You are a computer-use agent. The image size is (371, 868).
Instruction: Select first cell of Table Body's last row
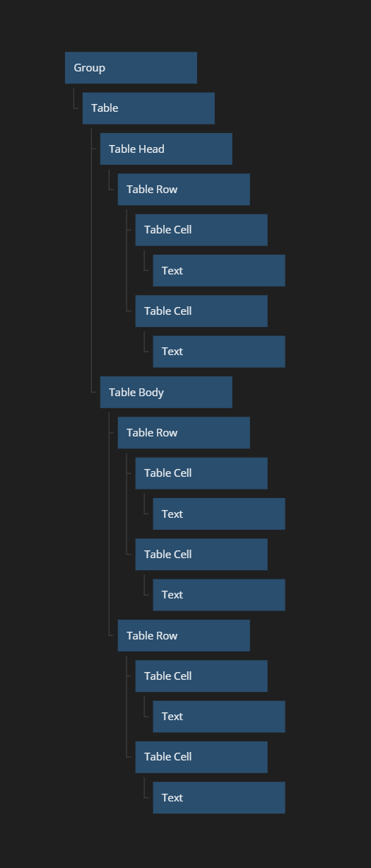point(201,676)
